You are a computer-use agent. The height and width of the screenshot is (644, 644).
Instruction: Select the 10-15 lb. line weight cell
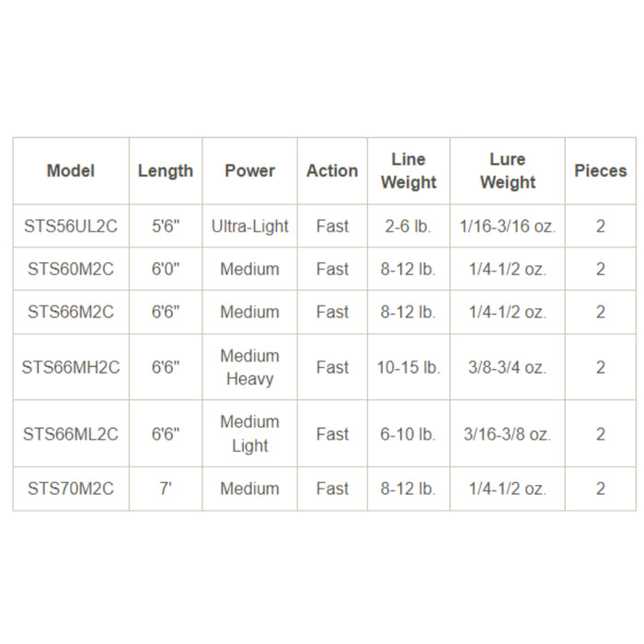pyautogui.click(x=408, y=367)
